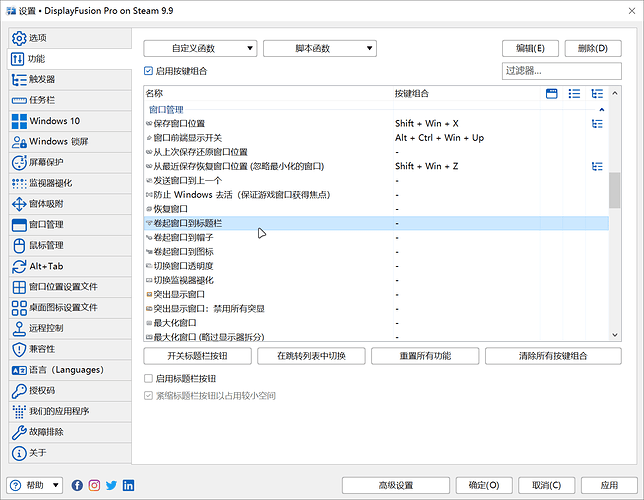Screen dimensions: 644x500
Task: Click the window view icon in list header
Action: tap(552, 94)
